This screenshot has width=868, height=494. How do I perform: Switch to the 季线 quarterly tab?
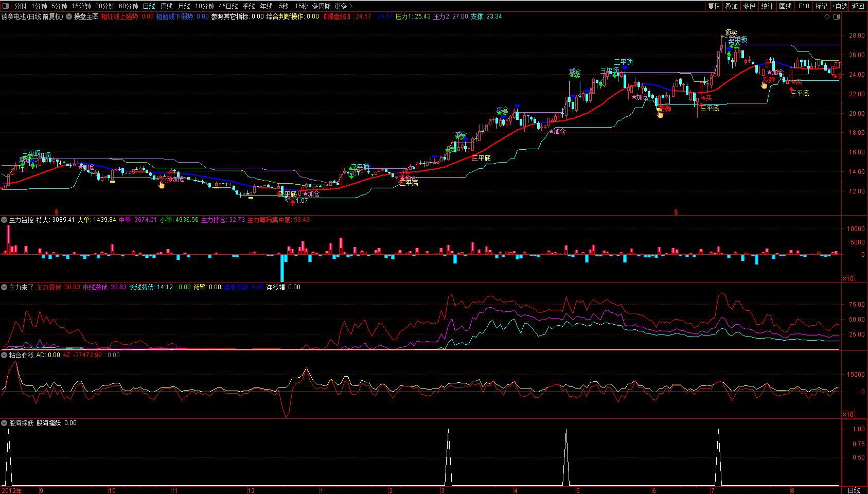(249, 6)
